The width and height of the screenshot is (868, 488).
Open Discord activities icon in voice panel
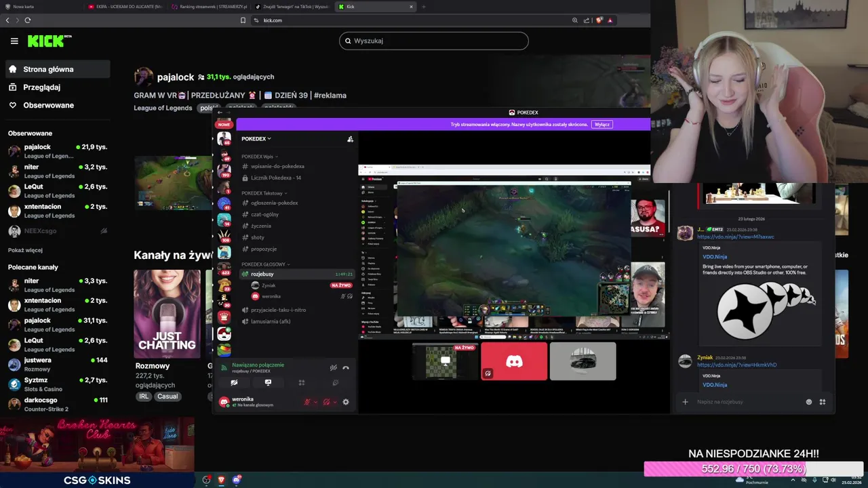(302, 383)
